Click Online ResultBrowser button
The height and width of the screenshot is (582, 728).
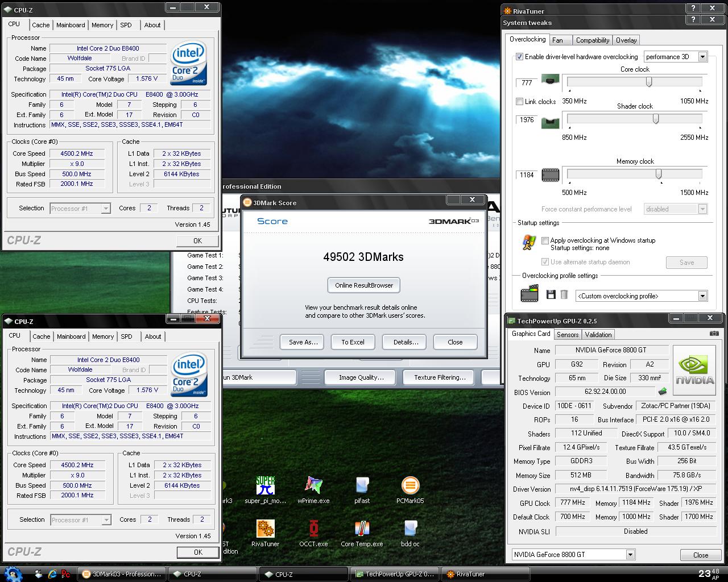coord(364,285)
